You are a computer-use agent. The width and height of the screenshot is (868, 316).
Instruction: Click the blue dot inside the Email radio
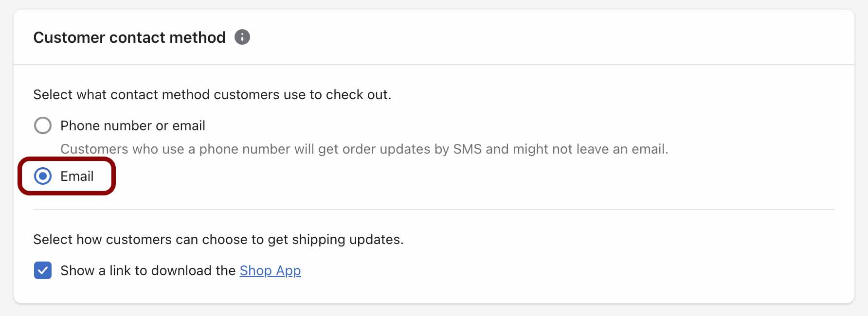pos(43,176)
